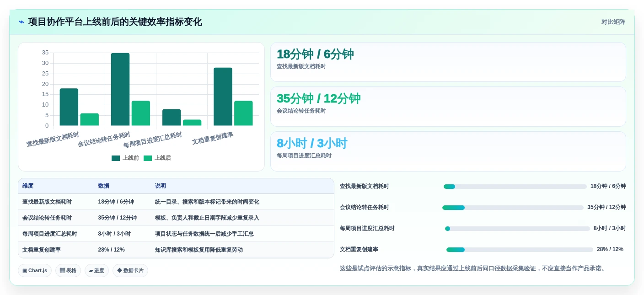
Task: Click the disclaimer note about 试点评估的示意指标
Action: point(473,268)
